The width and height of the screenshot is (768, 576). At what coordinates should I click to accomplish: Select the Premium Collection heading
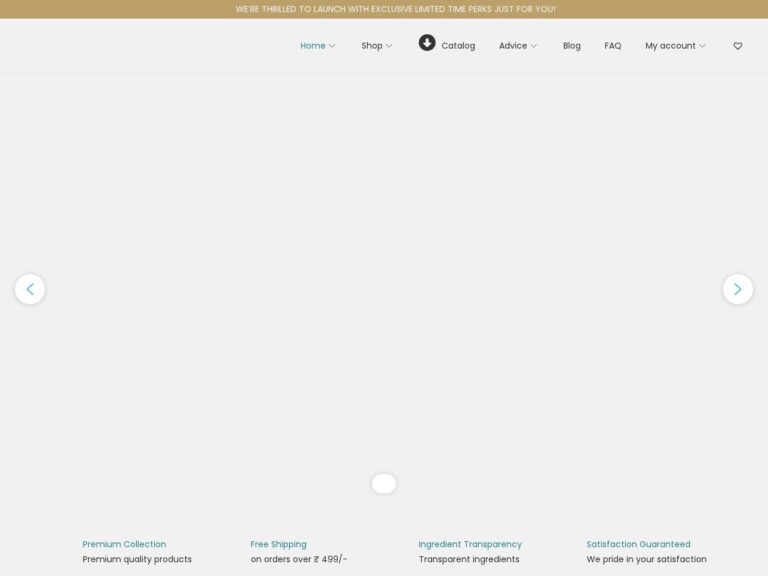(124, 544)
